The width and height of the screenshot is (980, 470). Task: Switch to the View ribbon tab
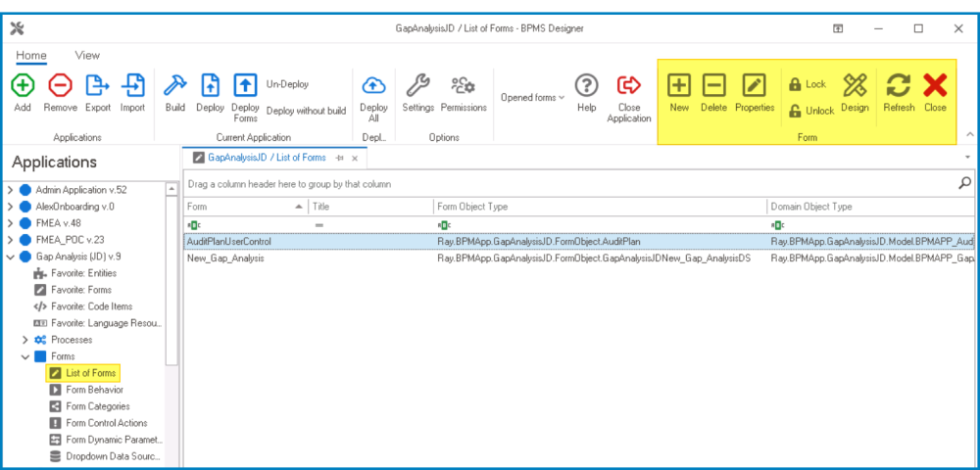tap(87, 56)
